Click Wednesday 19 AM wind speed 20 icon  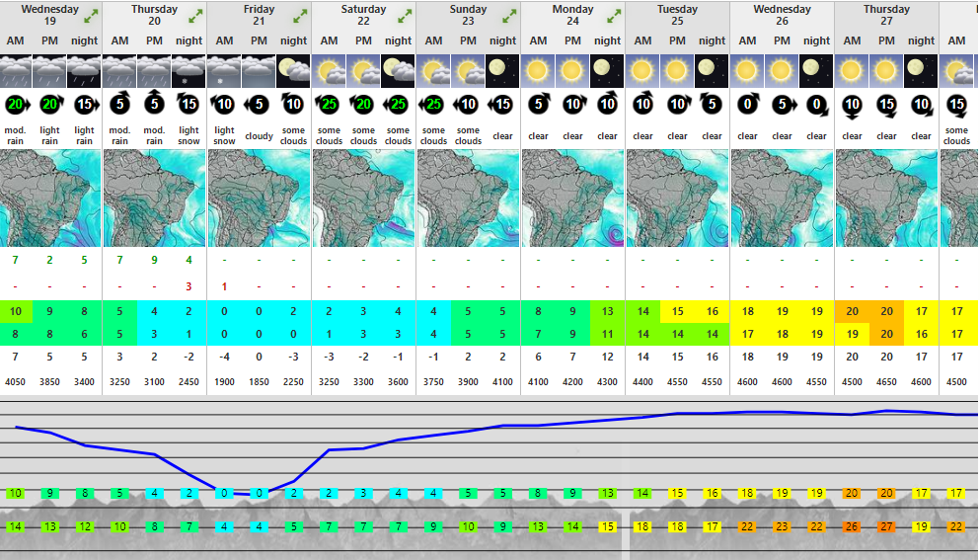[16, 105]
